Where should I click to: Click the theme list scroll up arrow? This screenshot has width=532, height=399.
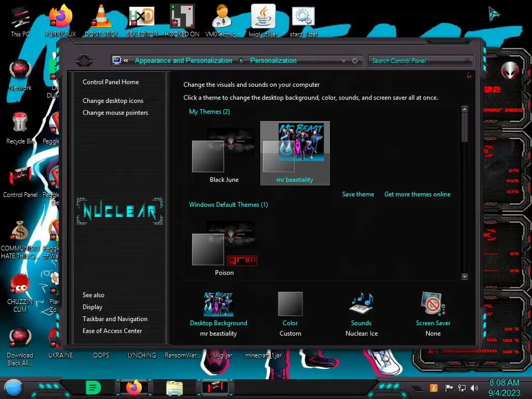(x=464, y=109)
